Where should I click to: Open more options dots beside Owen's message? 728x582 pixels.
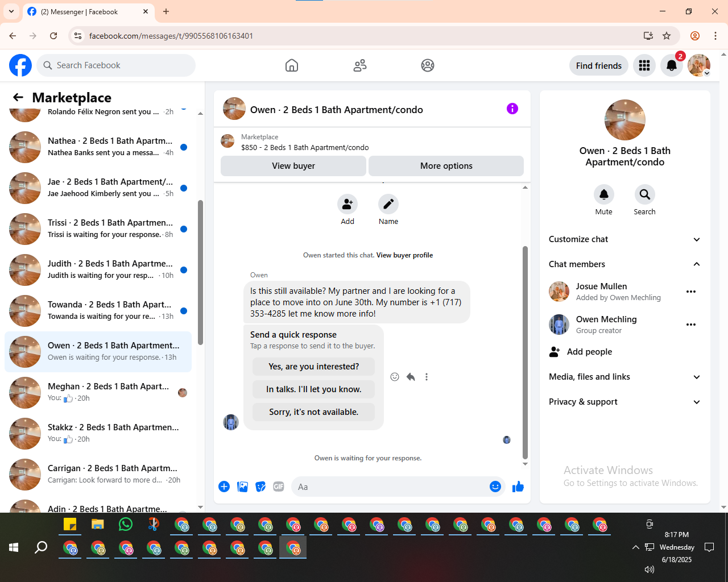427,377
